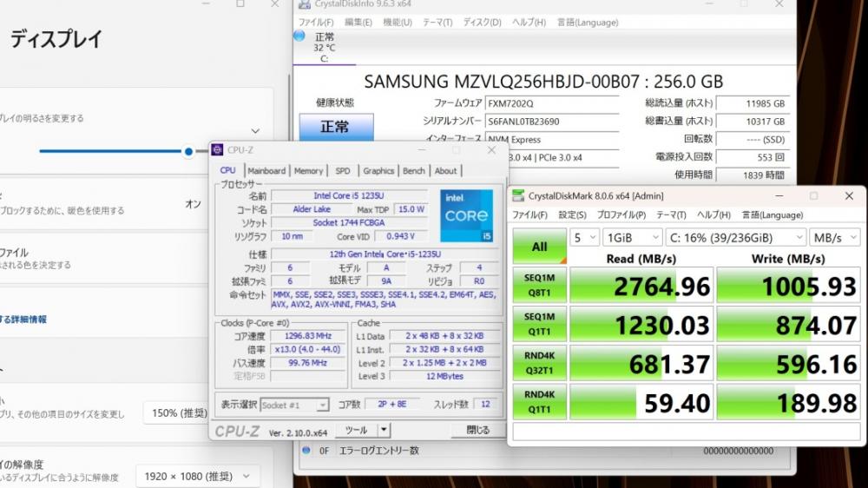
Task: Click the power-on hours value 1839 時間
Action: pyautogui.click(x=753, y=175)
